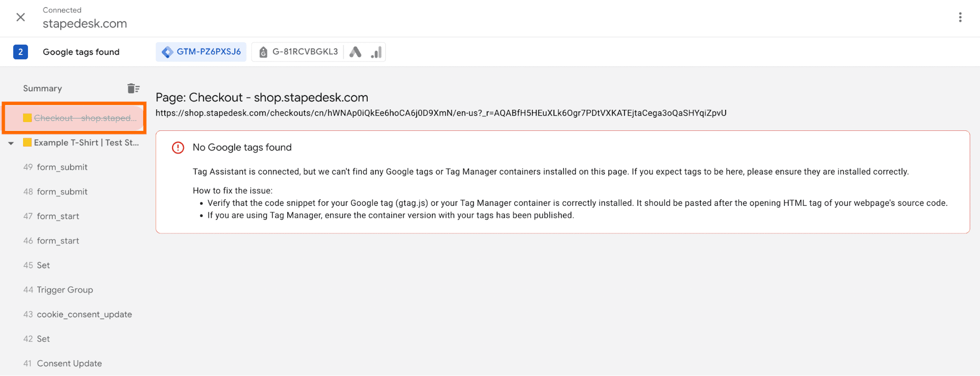Click the Tag Manager diamond icon
980x376 pixels.
pyautogui.click(x=168, y=52)
